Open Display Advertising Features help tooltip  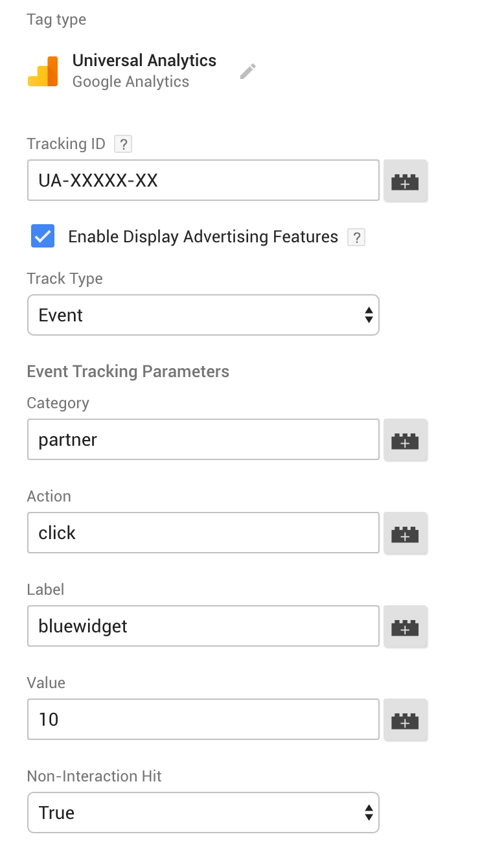[356, 237]
